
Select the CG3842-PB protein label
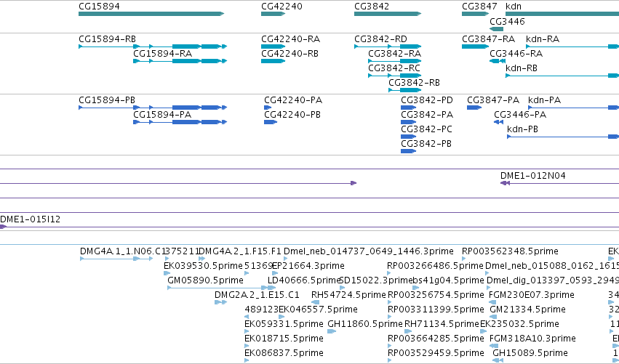(x=426, y=144)
